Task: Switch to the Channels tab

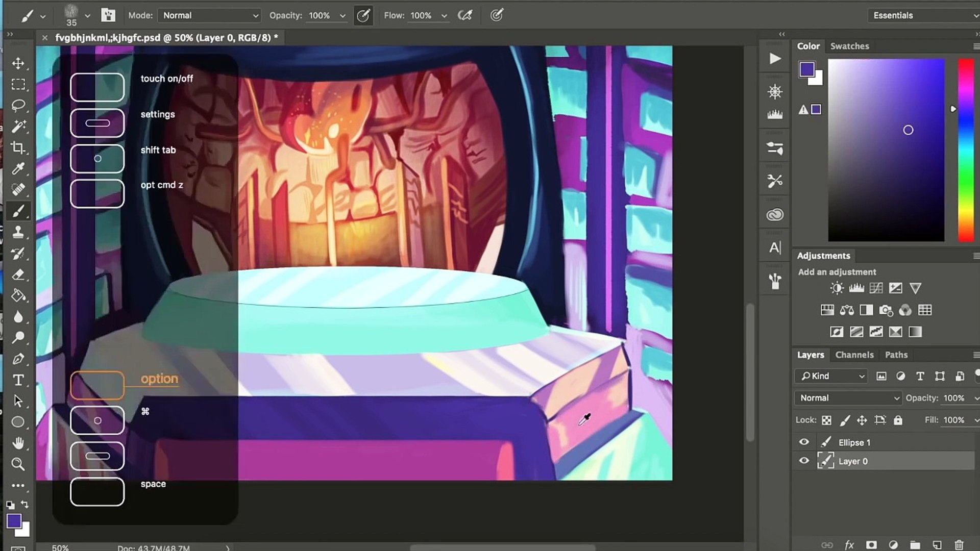Action: [854, 355]
